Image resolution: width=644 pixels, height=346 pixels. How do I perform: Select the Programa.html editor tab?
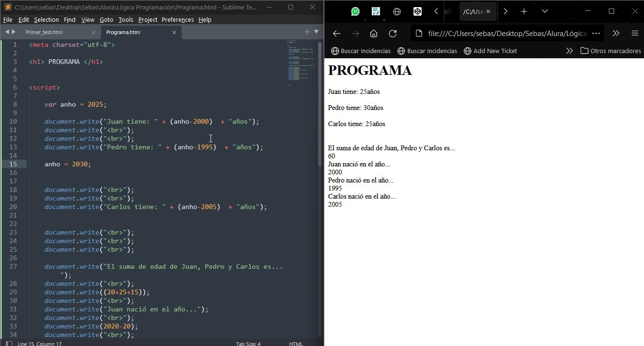pyautogui.click(x=123, y=32)
